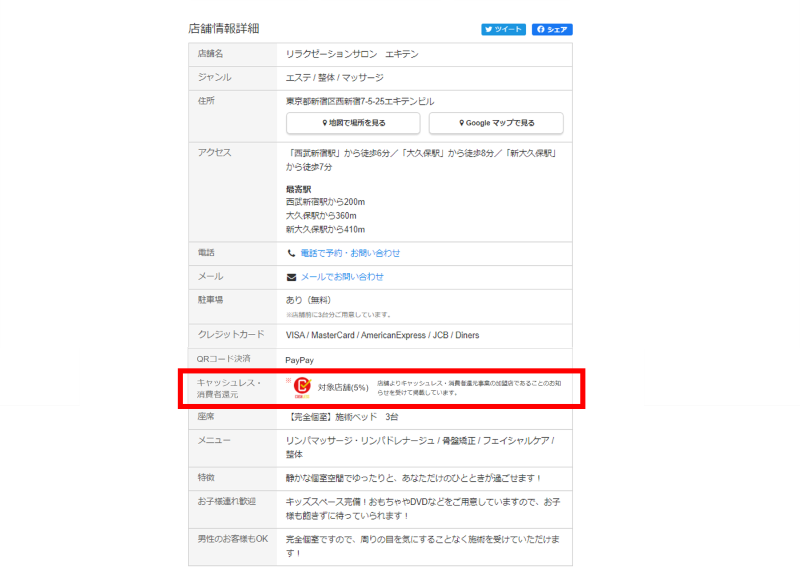Image resolution: width=800 pixels, height=580 pixels.
Task: Click the PayPay text in QRコード決済 row
Action: (300, 359)
